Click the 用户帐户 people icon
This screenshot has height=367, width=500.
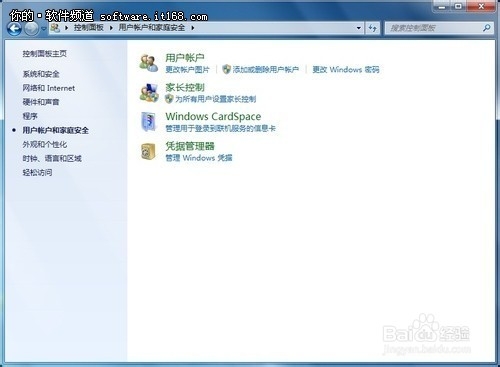149,63
